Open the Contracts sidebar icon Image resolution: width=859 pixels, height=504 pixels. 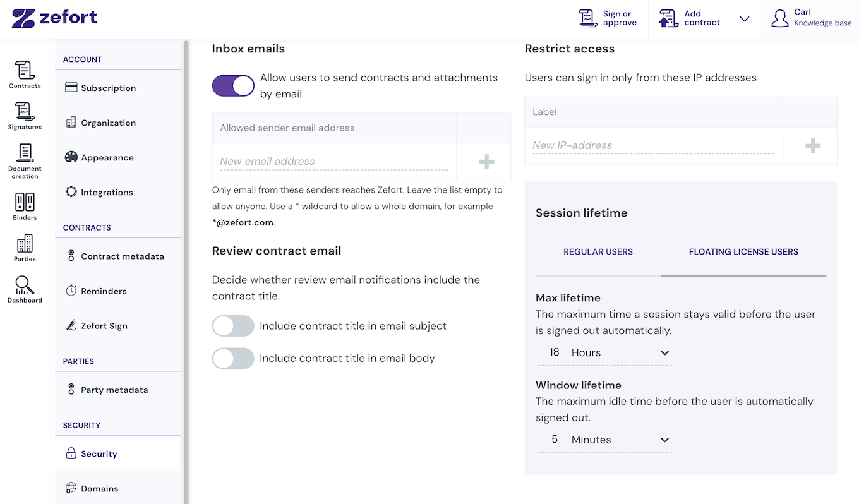[x=25, y=75]
